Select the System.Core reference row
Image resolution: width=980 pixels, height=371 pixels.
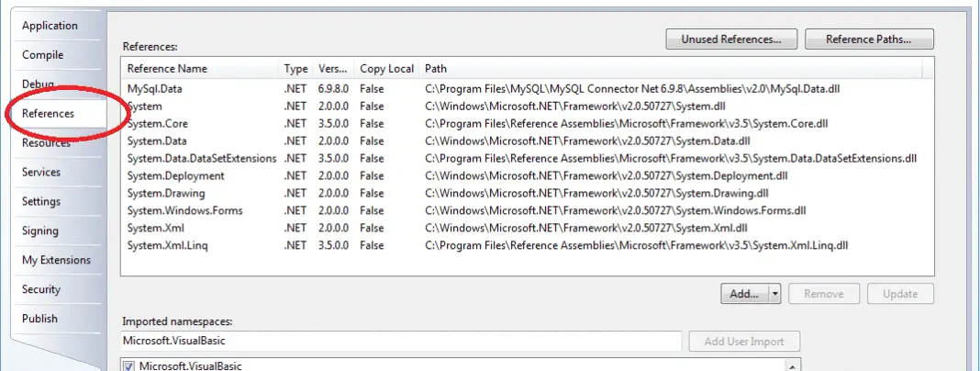(x=158, y=124)
